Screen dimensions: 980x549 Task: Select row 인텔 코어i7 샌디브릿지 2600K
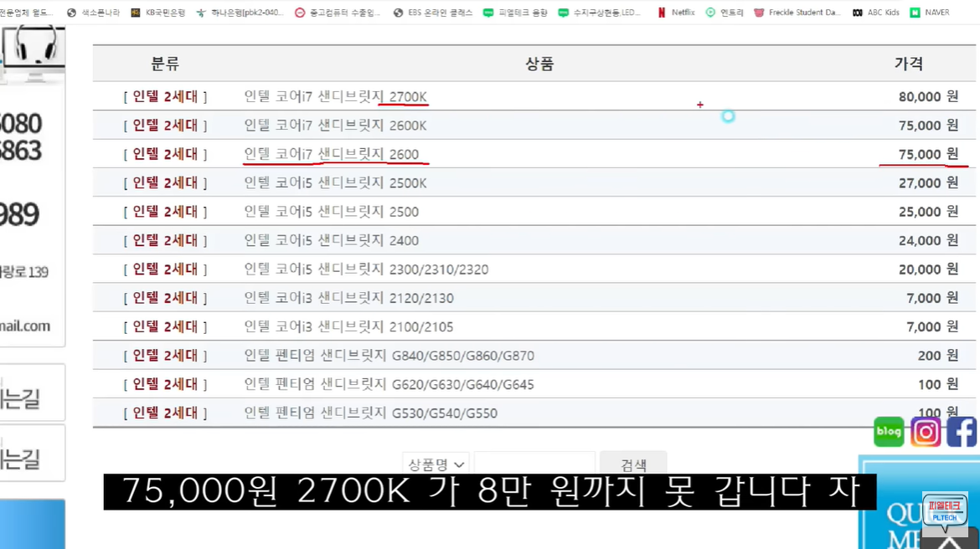[x=534, y=125]
